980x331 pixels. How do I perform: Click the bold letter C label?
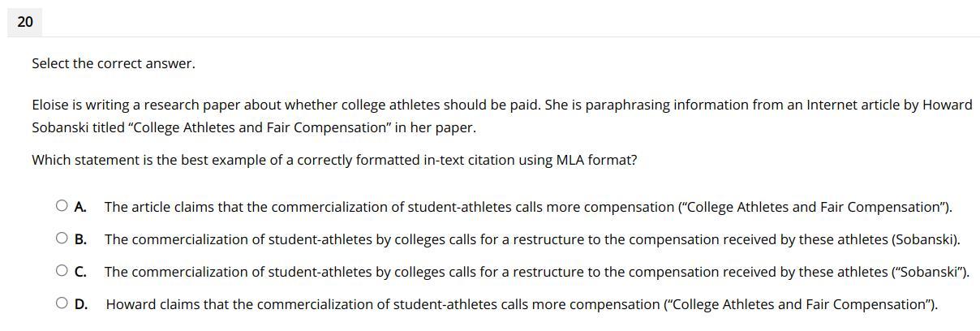pyautogui.click(x=80, y=272)
